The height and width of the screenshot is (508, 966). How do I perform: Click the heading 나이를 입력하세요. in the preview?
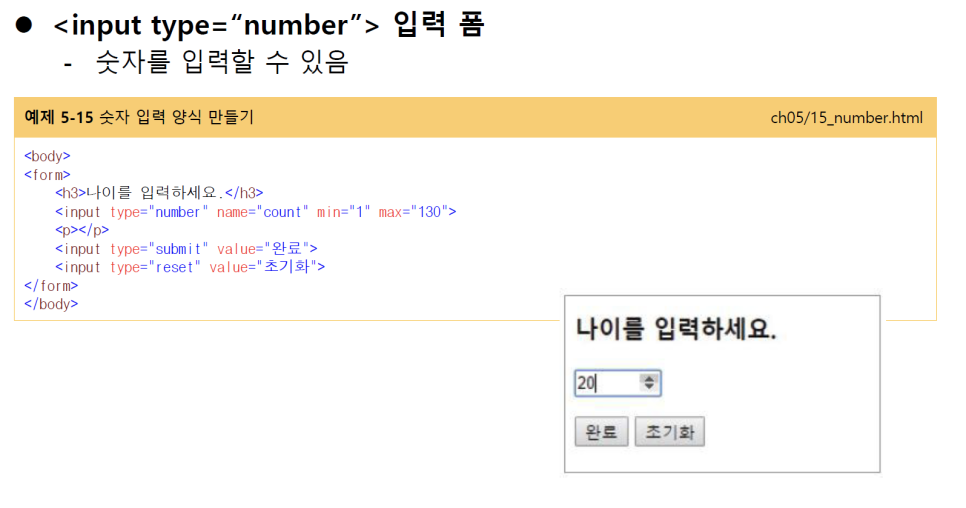(x=676, y=329)
